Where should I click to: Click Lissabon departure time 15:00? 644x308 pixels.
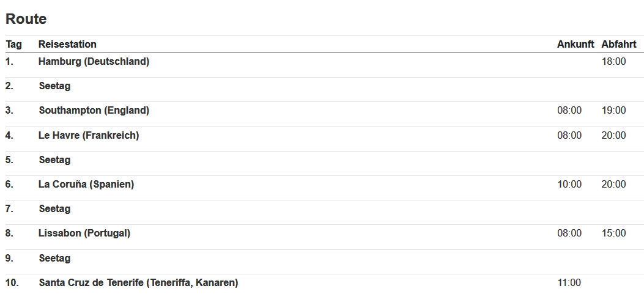click(x=613, y=233)
